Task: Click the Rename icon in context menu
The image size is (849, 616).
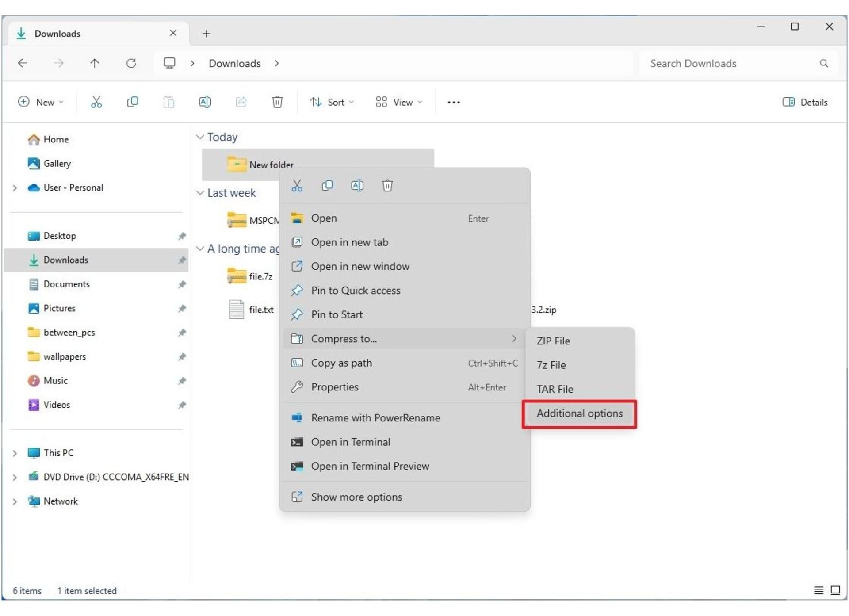Action: (x=357, y=186)
